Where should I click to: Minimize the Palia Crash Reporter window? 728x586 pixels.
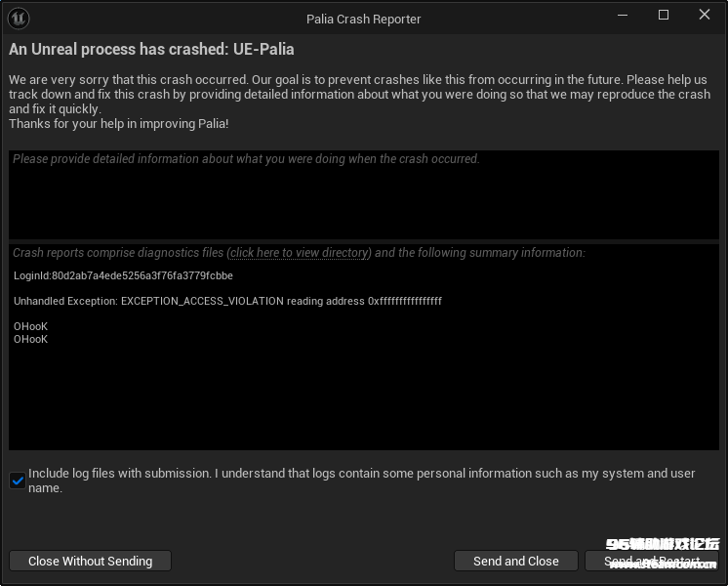point(623,16)
